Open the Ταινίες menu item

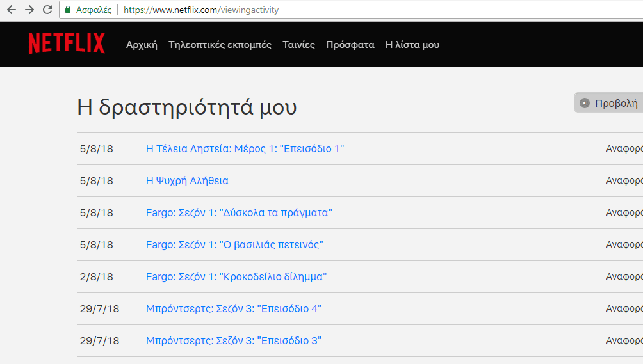click(x=298, y=45)
